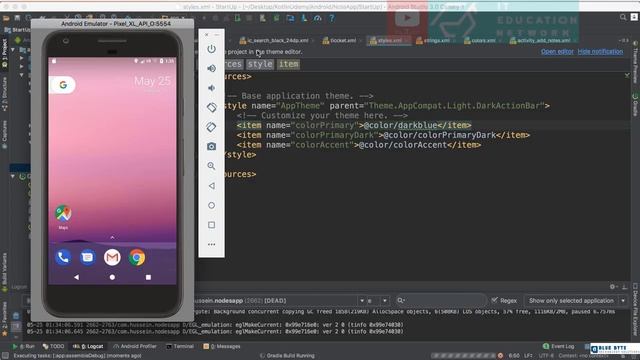Stop Gradle build via progress cancel button
640x360 pixels.
[500, 356]
